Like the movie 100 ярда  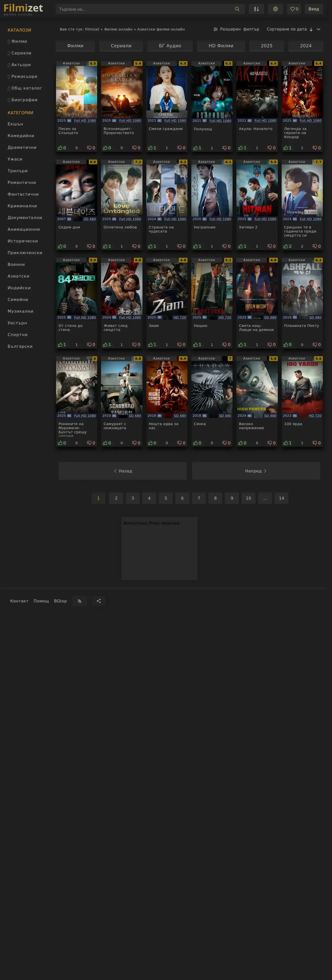287,443
